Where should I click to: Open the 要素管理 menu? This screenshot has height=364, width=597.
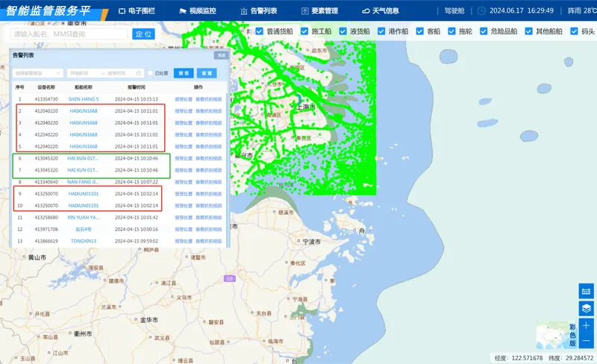coord(319,11)
